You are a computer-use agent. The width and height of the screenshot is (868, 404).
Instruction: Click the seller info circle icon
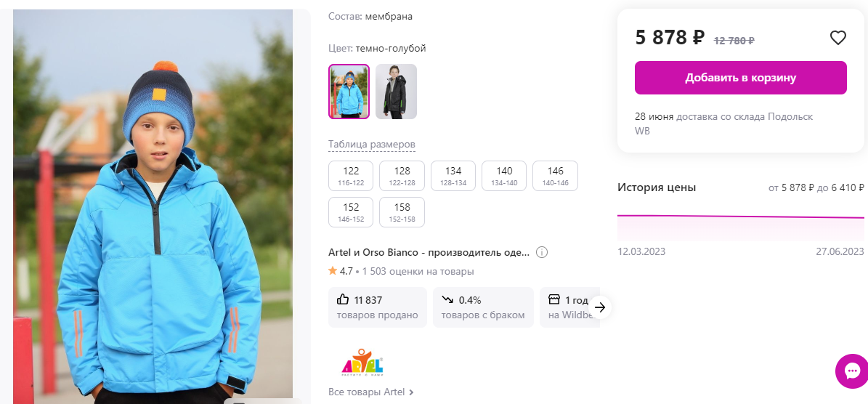click(541, 253)
